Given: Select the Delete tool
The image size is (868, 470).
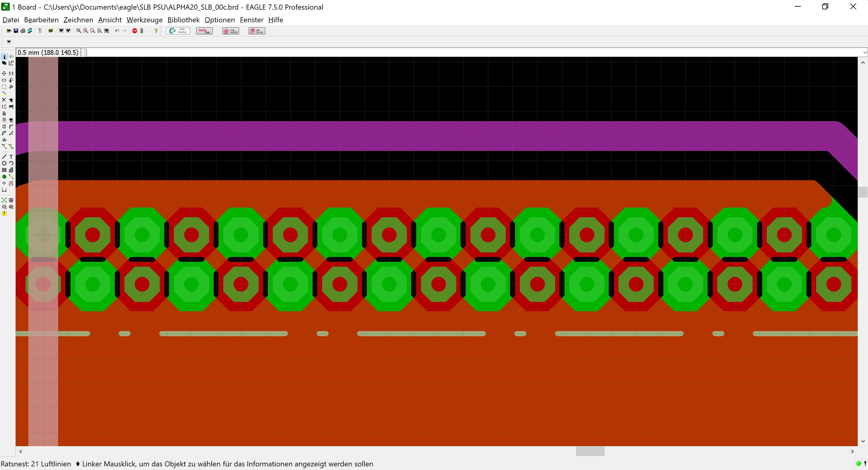Looking at the screenshot, I should click(x=4, y=100).
